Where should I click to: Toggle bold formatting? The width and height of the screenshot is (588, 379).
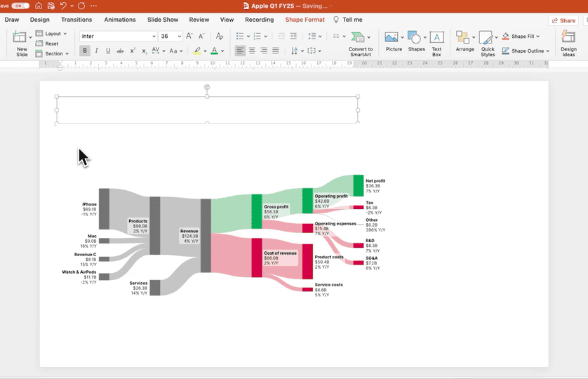tap(85, 51)
